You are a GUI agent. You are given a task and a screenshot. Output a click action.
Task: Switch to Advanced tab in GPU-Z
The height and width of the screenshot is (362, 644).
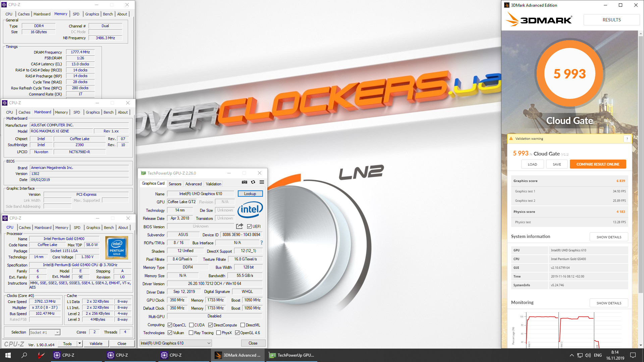(x=194, y=184)
